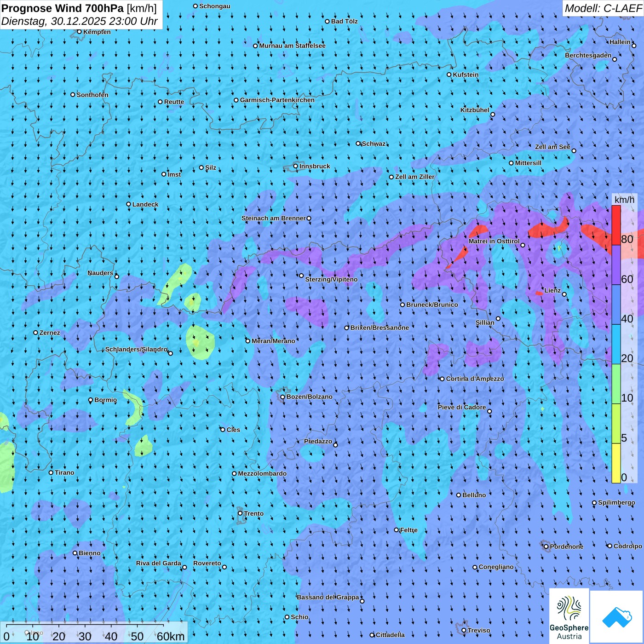The height and width of the screenshot is (644, 644).
Task: Click the 'Schlanders/Silandro' label
Action: (x=136, y=349)
